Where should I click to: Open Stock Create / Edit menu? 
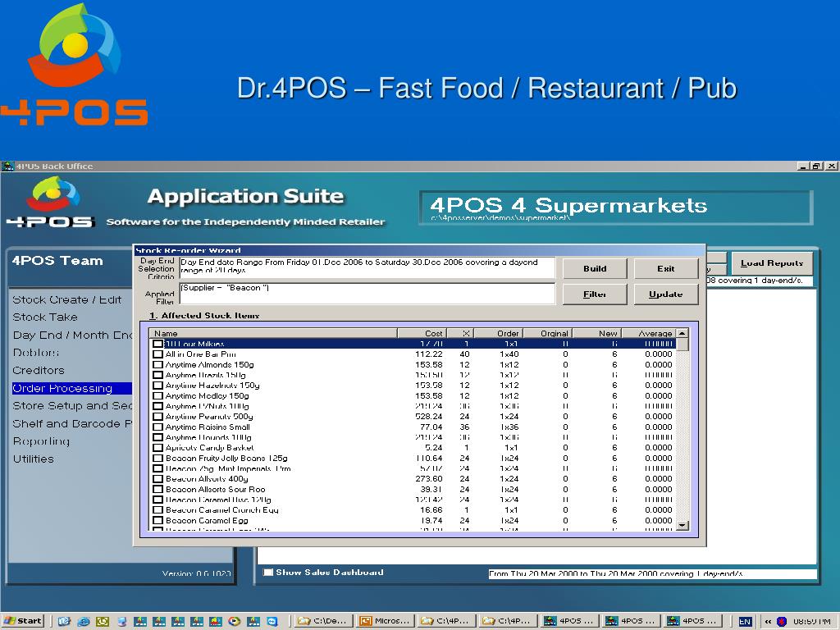(x=67, y=299)
